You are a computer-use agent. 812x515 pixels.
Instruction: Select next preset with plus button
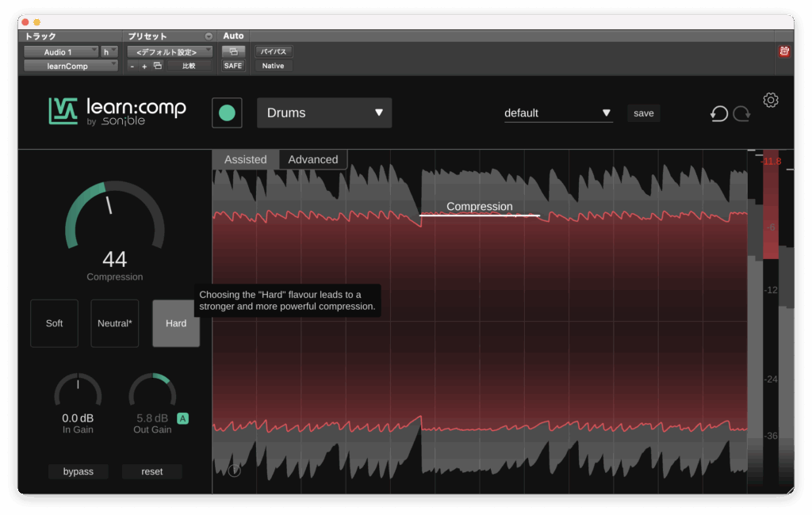144,67
